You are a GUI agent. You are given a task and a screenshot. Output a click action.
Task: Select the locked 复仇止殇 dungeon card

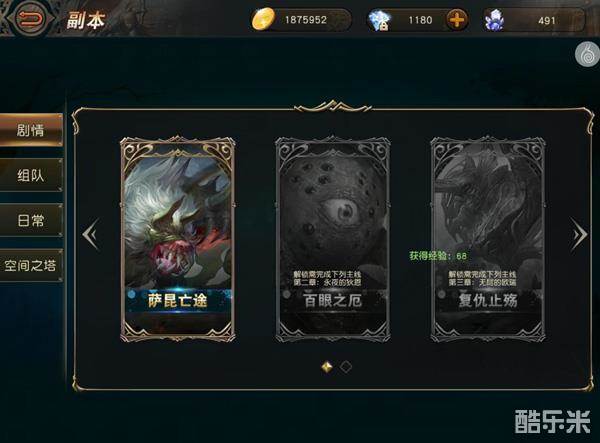tap(488, 239)
